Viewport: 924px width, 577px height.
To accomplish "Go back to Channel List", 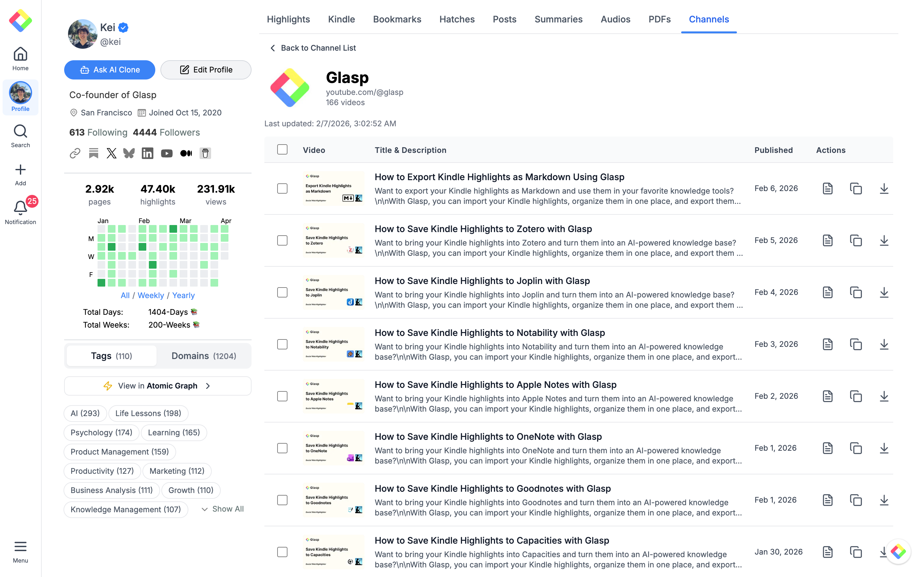I will click(313, 48).
